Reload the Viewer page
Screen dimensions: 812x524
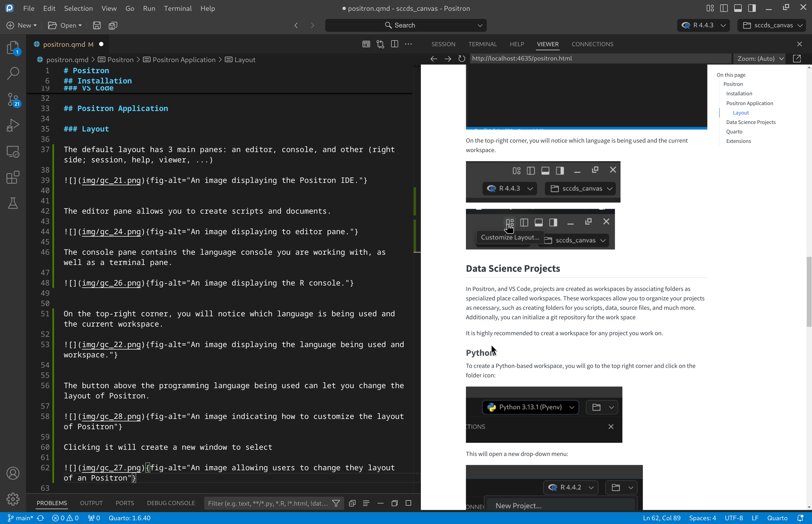tap(461, 59)
